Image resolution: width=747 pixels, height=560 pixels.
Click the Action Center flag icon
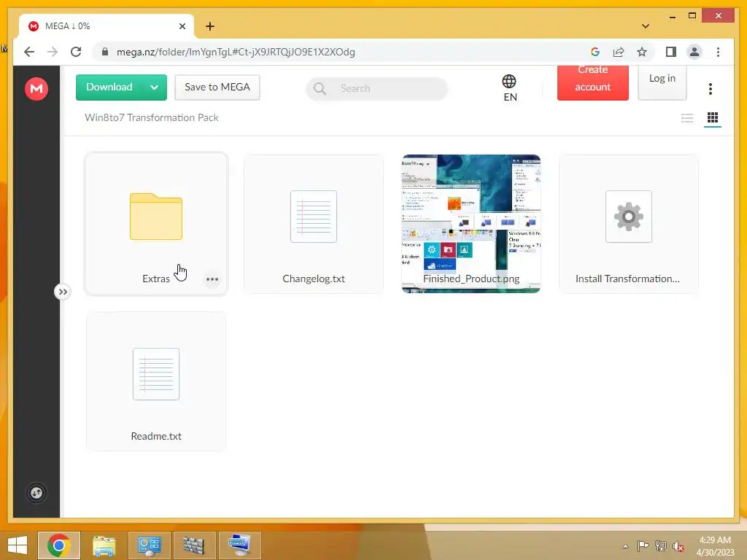643,546
